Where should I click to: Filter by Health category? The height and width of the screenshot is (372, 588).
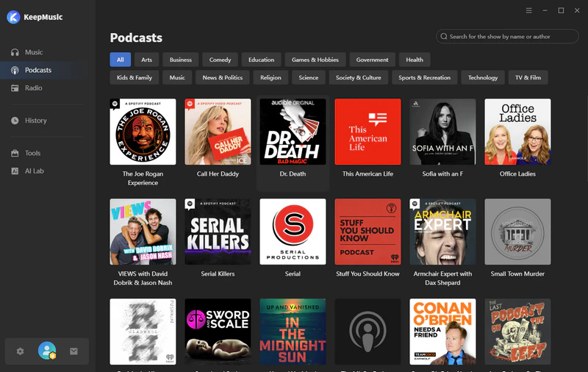(x=415, y=60)
